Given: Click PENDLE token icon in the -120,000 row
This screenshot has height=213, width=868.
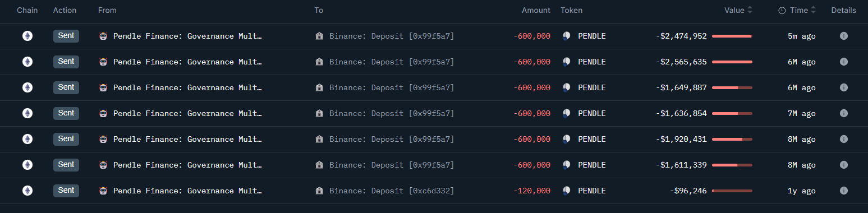Looking at the screenshot, I should [x=566, y=191].
